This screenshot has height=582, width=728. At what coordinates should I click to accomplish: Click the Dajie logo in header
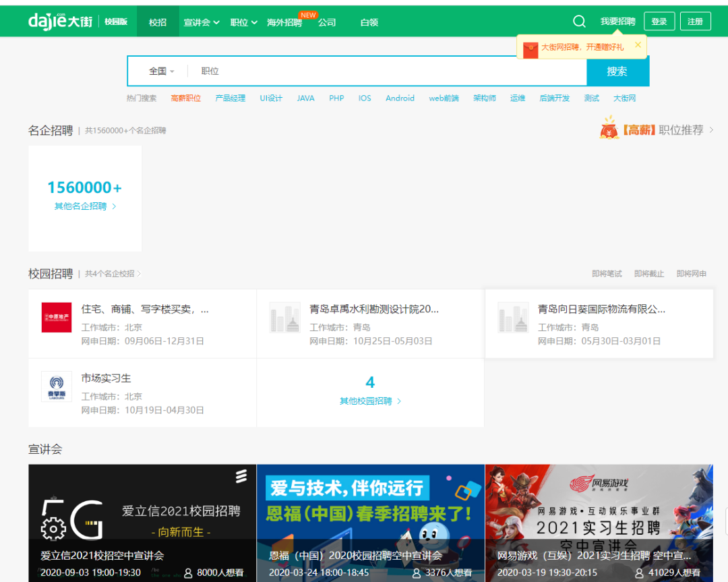(61, 22)
